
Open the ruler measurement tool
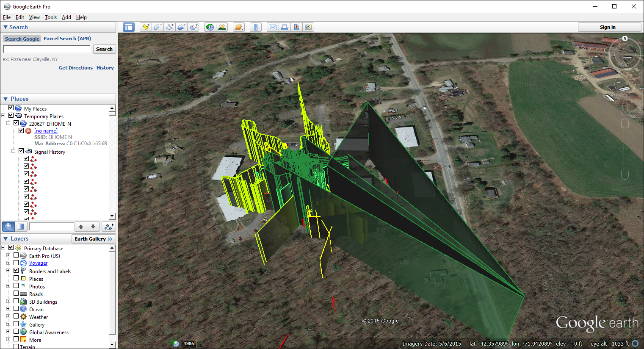[256, 27]
